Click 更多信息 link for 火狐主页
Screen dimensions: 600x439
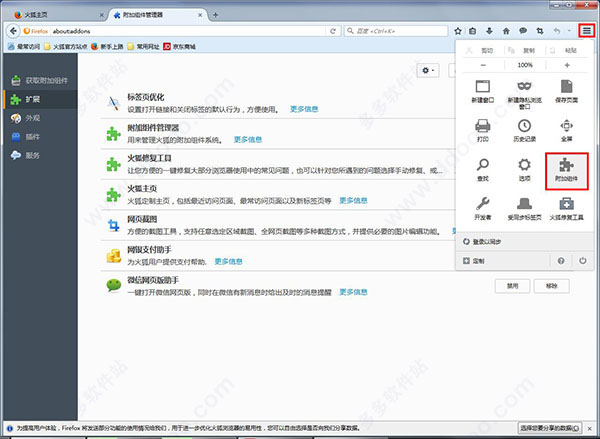353,201
